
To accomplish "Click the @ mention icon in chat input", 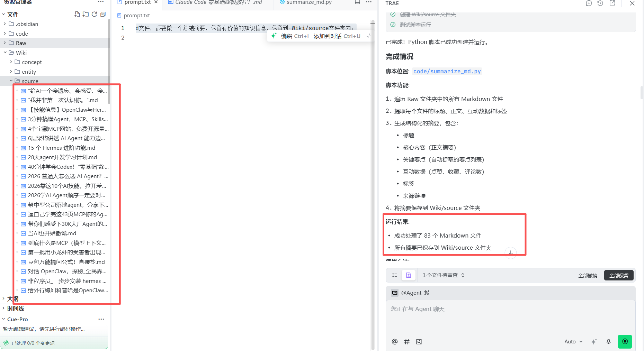I will [394, 342].
